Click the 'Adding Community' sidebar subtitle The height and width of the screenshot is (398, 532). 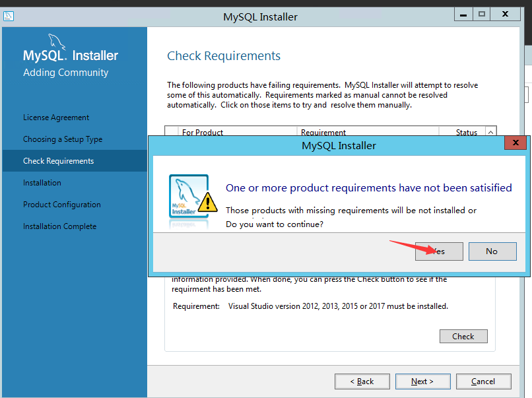click(x=66, y=73)
